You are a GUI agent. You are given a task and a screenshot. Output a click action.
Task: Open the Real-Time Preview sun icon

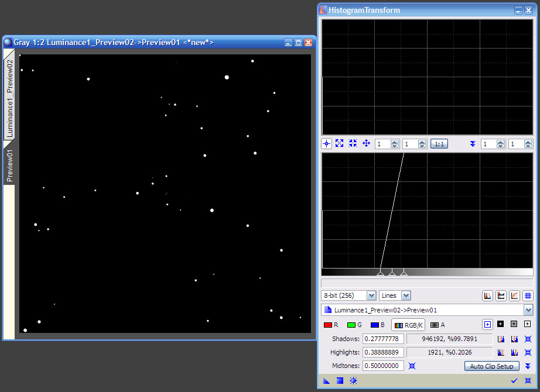[x=353, y=380]
